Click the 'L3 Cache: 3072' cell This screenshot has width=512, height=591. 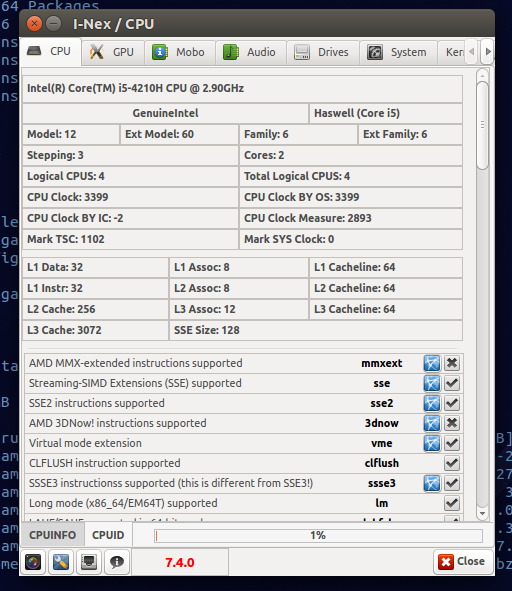point(95,330)
